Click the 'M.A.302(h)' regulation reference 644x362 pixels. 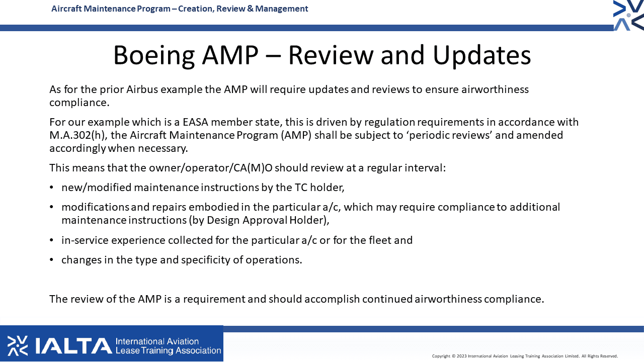click(78, 135)
